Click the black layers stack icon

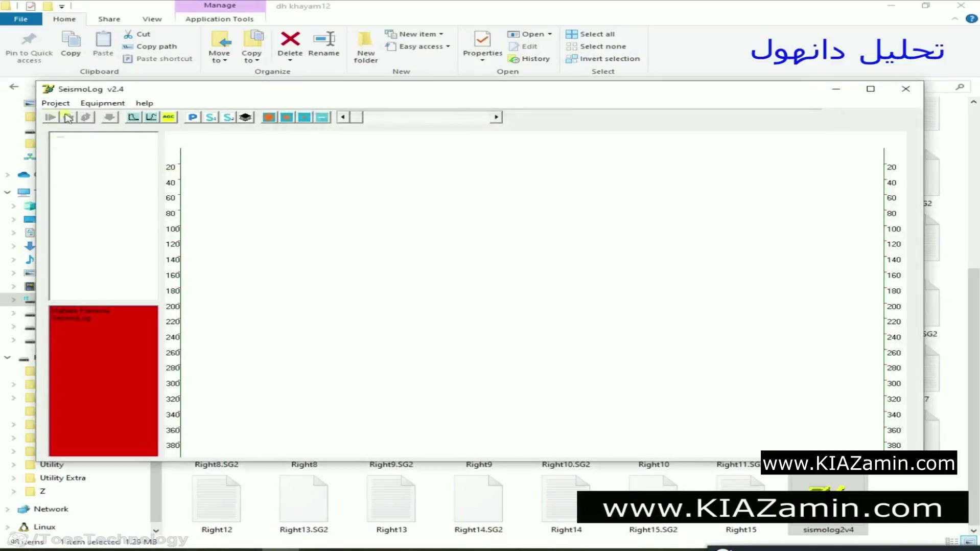pyautogui.click(x=246, y=117)
